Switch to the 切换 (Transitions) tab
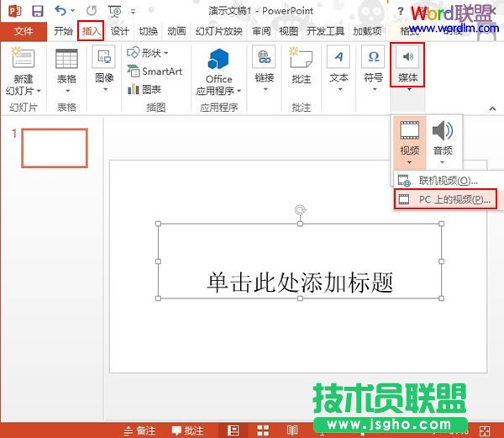 click(x=148, y=31)
